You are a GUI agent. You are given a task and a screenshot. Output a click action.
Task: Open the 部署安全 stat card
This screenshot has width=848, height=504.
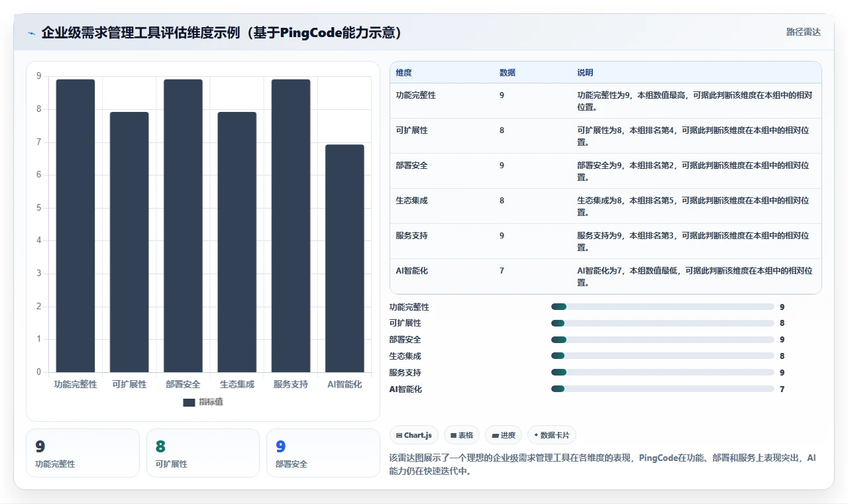coord(323,453)
